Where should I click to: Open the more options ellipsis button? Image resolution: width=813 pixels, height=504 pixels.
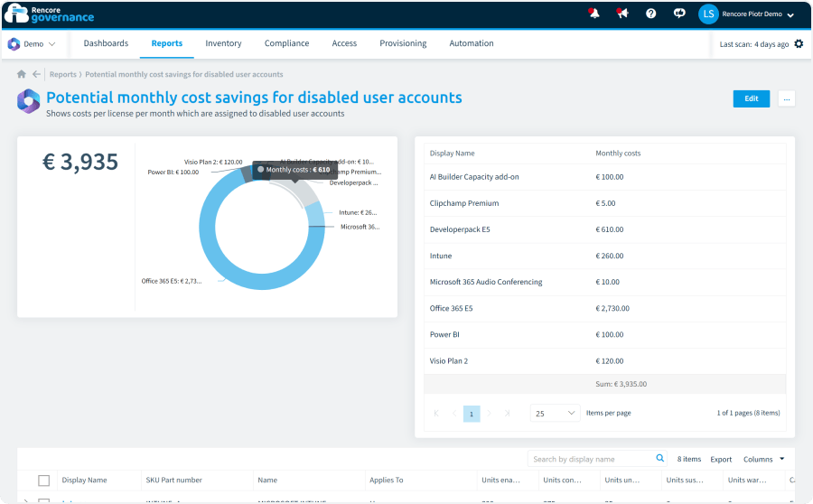pyautogui.click(x=787, y=98)
